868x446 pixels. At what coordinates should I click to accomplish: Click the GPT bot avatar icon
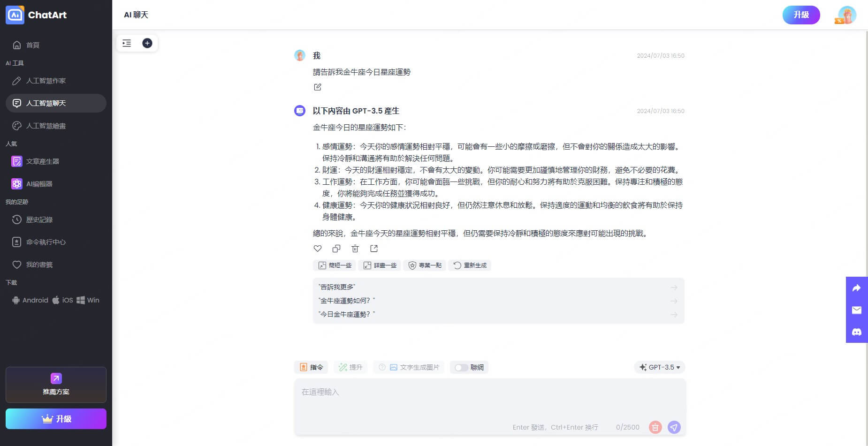click(300, 111)
